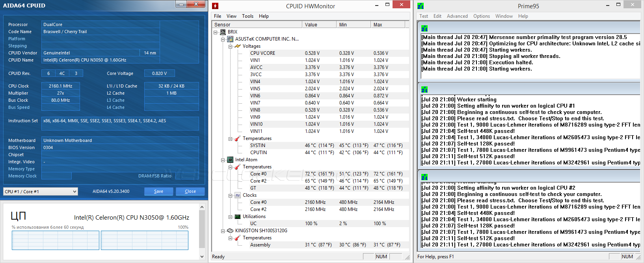Image resolution: width=644 pixels, height=263 pixels.
Task: Click scrollbar down arrow in CPU usage panel
Action: 202,257
